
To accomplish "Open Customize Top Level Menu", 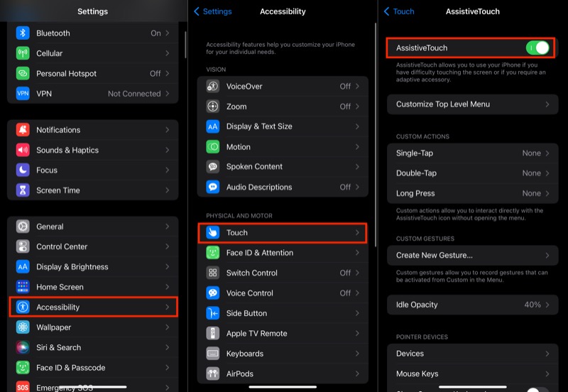I will tap(472, 104).
